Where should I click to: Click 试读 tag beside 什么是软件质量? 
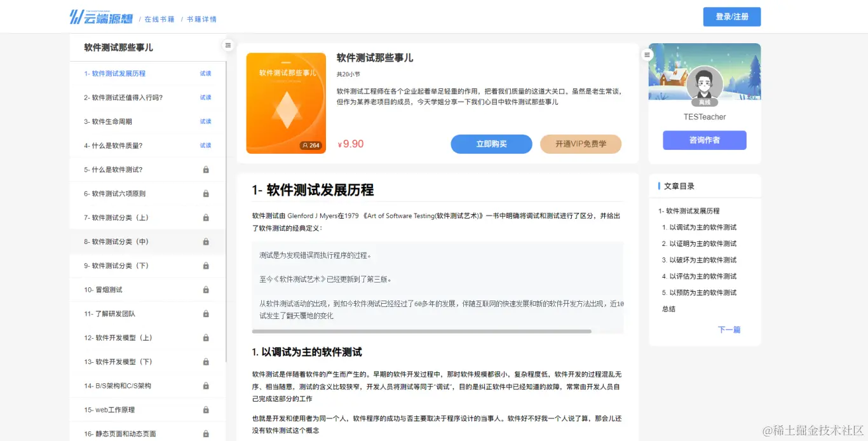(x=206, y=146)
